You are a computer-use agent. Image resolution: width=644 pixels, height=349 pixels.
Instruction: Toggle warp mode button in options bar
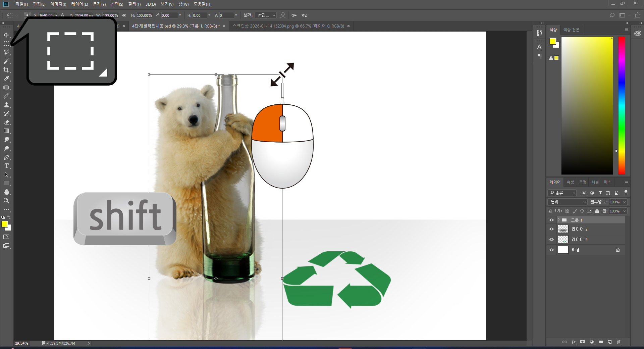[283, 15]
